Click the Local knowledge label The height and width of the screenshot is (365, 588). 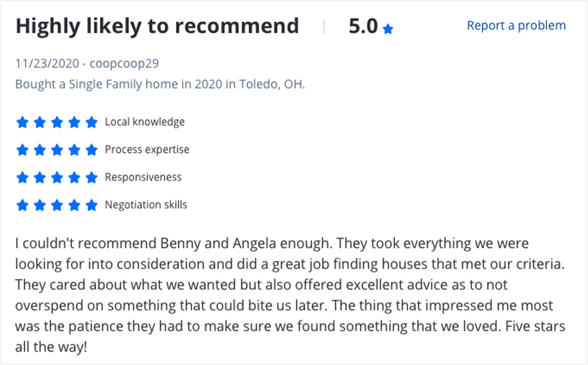click(x=145, y=122)
